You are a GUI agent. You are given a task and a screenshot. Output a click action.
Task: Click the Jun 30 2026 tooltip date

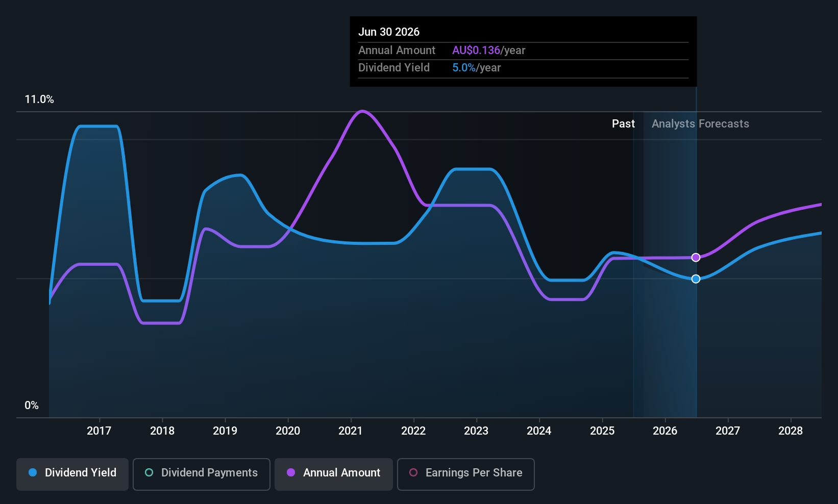[389, 32]
